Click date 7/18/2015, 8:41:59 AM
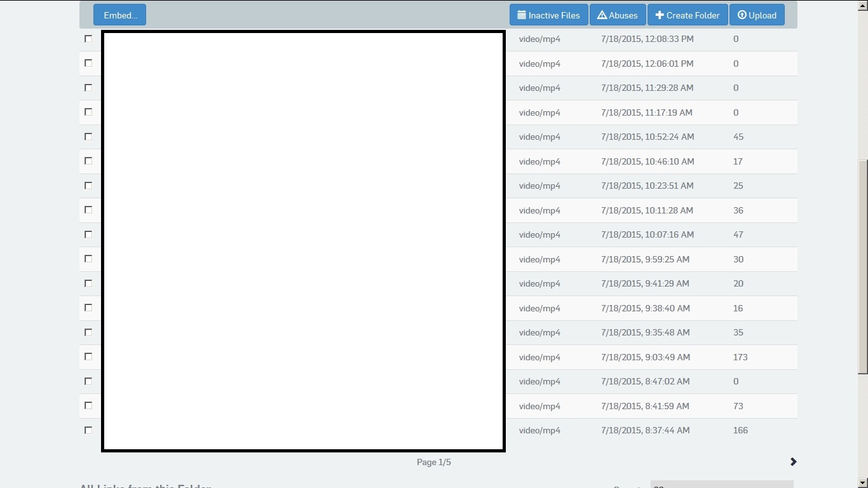Viewport: 868px width, 488px height. point(645,406)
